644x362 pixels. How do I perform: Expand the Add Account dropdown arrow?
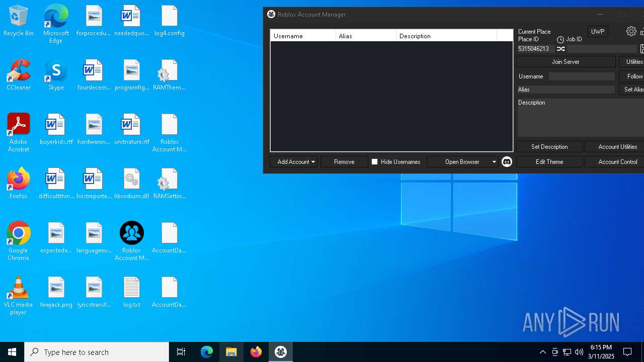click(313, 162)
